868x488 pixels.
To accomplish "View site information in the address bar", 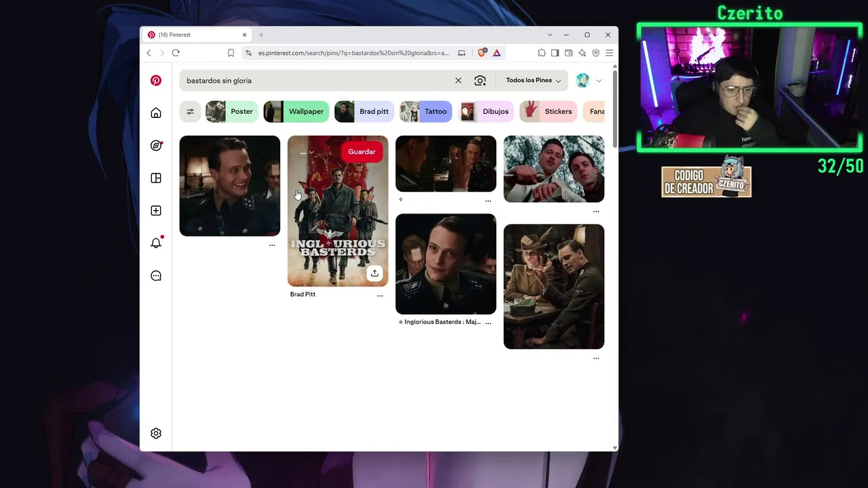I will coord(249,53).
